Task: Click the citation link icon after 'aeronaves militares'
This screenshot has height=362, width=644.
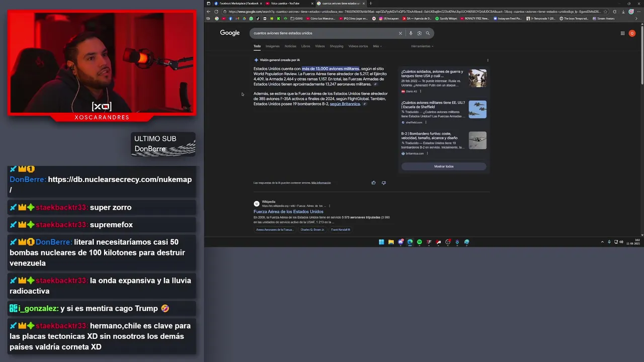Action: coord(375,84)
